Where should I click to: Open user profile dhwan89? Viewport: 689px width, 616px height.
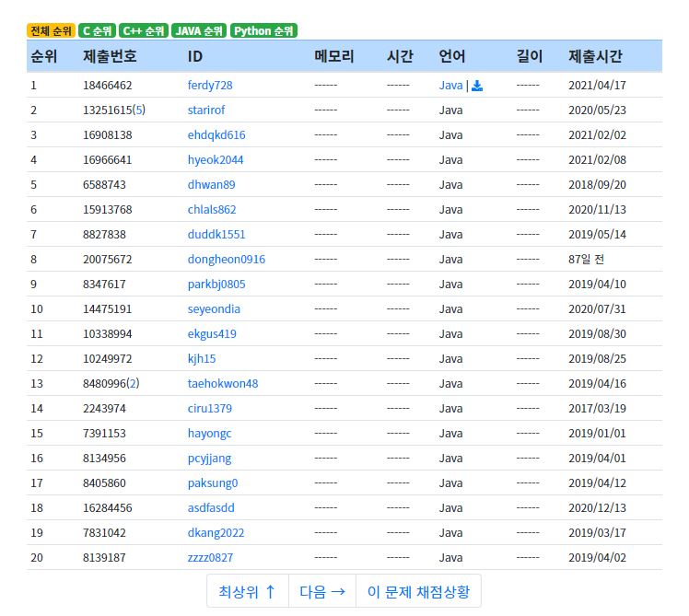coord(211,184)
